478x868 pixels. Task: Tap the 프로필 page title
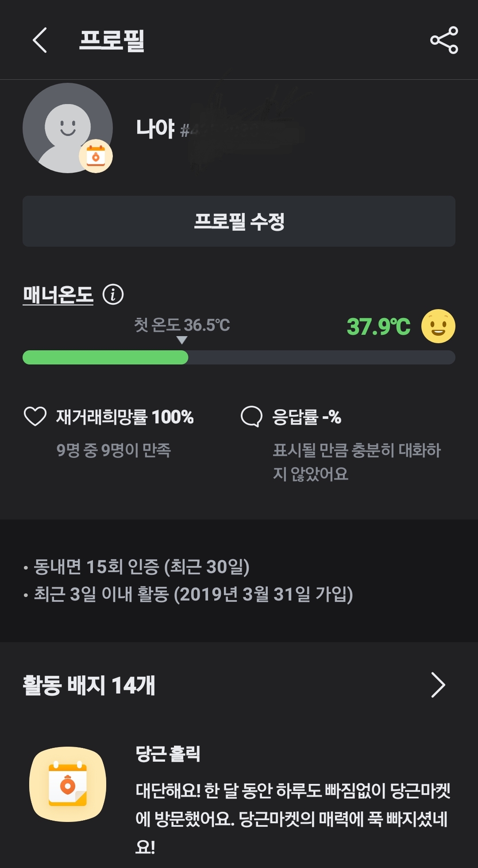coord(112,40)
